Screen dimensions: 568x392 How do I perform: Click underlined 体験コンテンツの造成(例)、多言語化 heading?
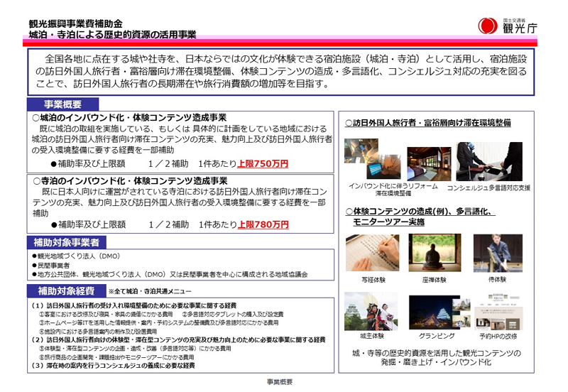pos(420,211)
